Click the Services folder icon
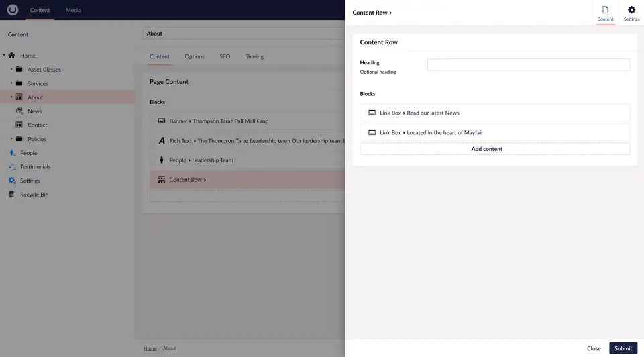 (x=19, y=83)
